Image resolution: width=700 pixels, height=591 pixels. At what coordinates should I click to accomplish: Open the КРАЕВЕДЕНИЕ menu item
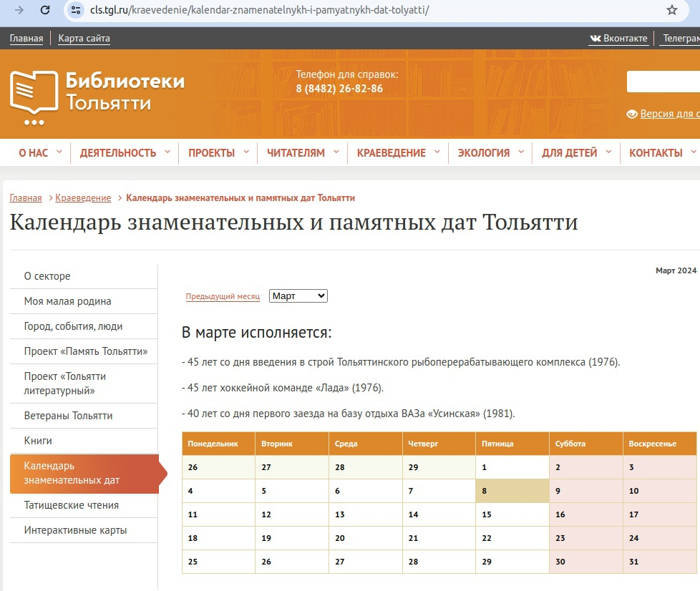(x=392, y=153)
